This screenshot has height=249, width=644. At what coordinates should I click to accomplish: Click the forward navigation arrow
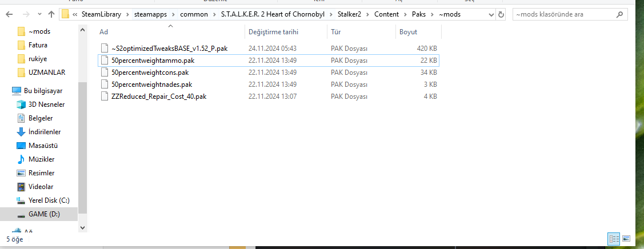(x=26, y=14)
